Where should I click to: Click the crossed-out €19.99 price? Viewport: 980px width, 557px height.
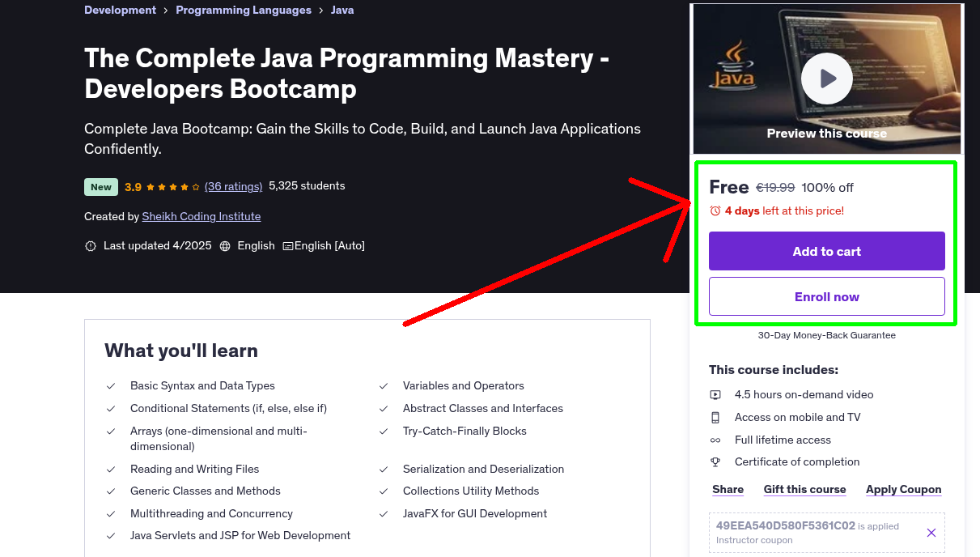[x=775, y=188]
